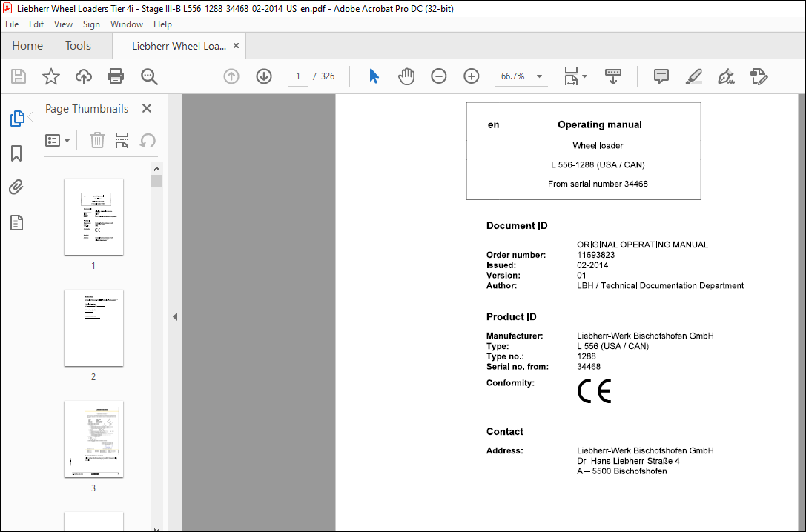Collapse the navigation pane arrow
This screenshot has width=806, height=532.
click(x=175, y=317)
